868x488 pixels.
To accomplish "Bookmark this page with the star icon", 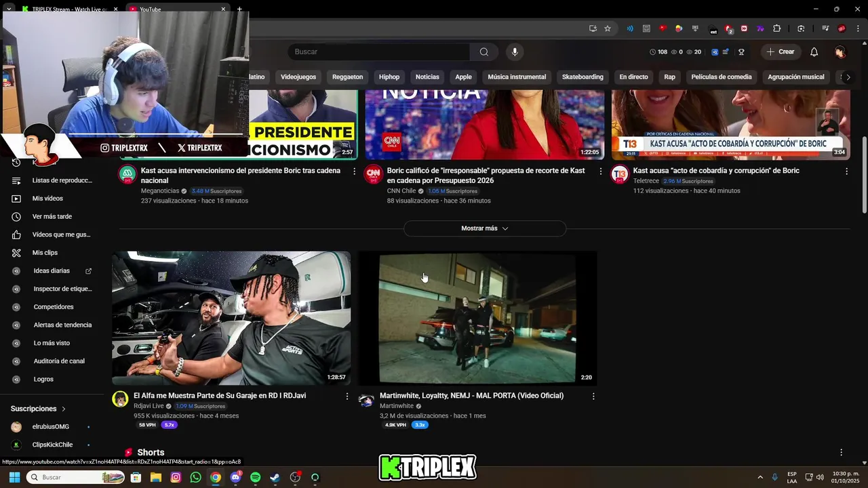I will [x=608, y=28].
